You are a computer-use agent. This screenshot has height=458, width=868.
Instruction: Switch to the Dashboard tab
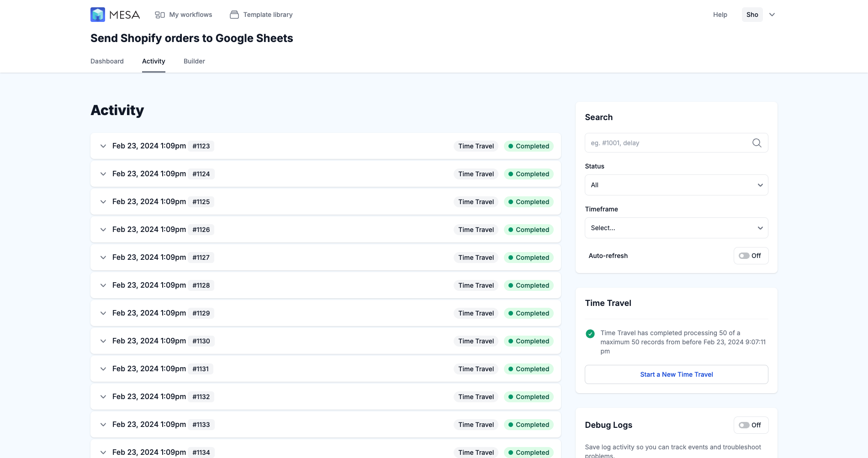point(107,61)
